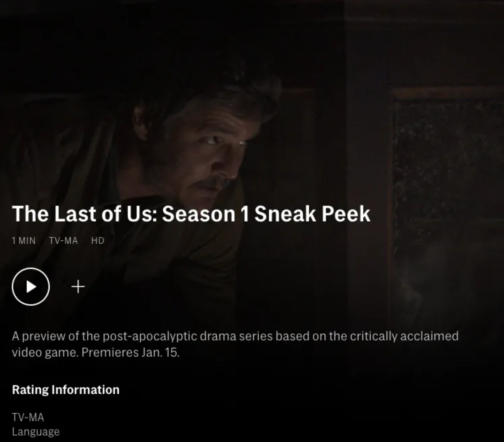Viewport: 504px width, 442px height.
Task: Click TV-MA under Rating Information
Action: (28, 417)
